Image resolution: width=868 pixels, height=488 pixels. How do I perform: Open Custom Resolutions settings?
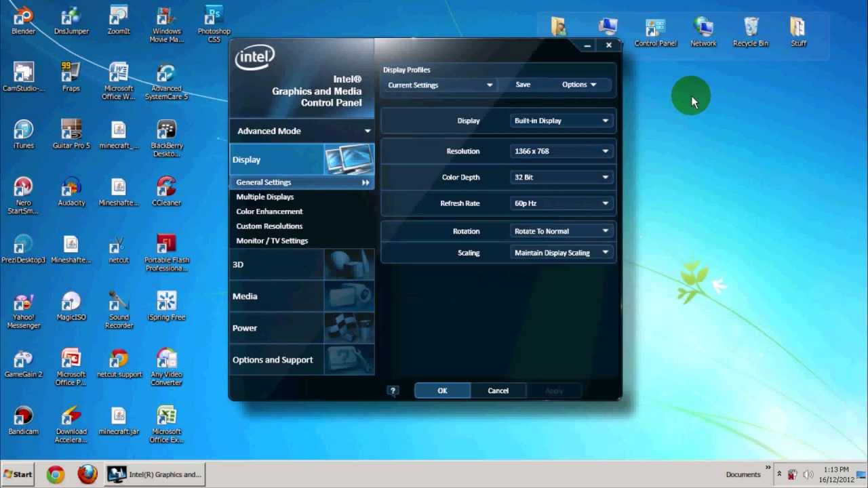269,226
